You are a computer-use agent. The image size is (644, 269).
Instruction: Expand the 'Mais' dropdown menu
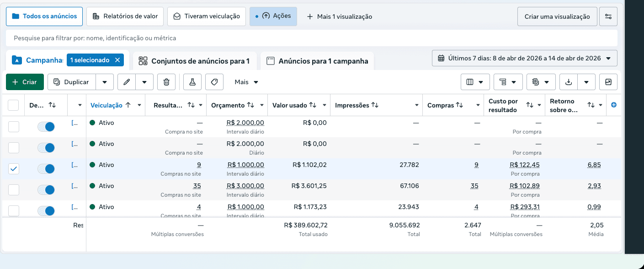click(246, 82)
